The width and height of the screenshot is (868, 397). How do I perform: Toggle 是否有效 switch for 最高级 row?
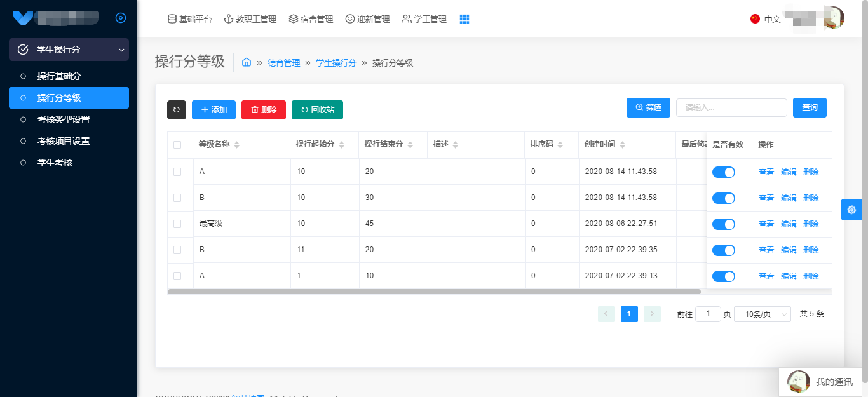(724, 224)
